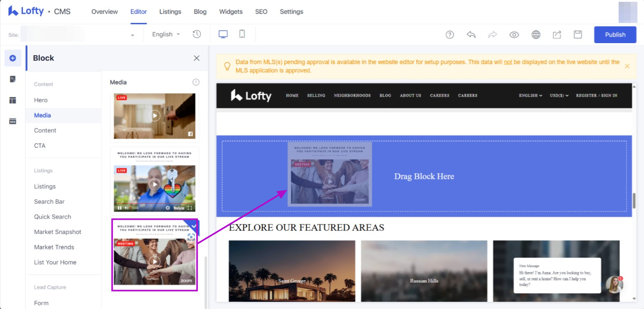644x309 pixels.
Task: Click the save disk icon
Action: click(x=578, y=35)
